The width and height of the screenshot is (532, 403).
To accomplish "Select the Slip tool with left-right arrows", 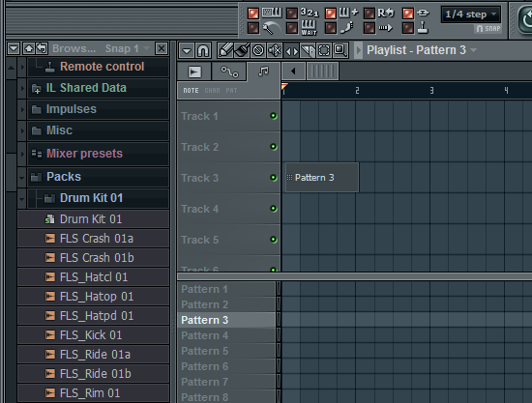I will [291, 51].
